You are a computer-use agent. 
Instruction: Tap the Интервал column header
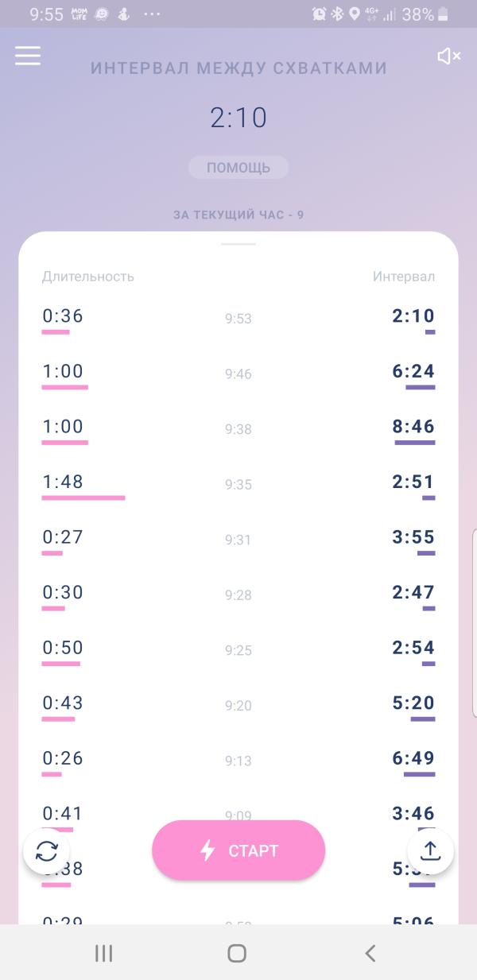[x=404, y=277]
